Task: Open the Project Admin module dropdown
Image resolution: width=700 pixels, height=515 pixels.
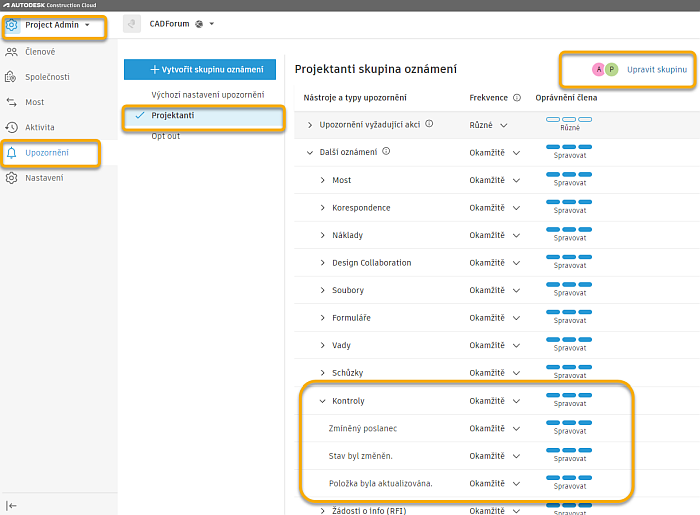Action: (88, 25)
